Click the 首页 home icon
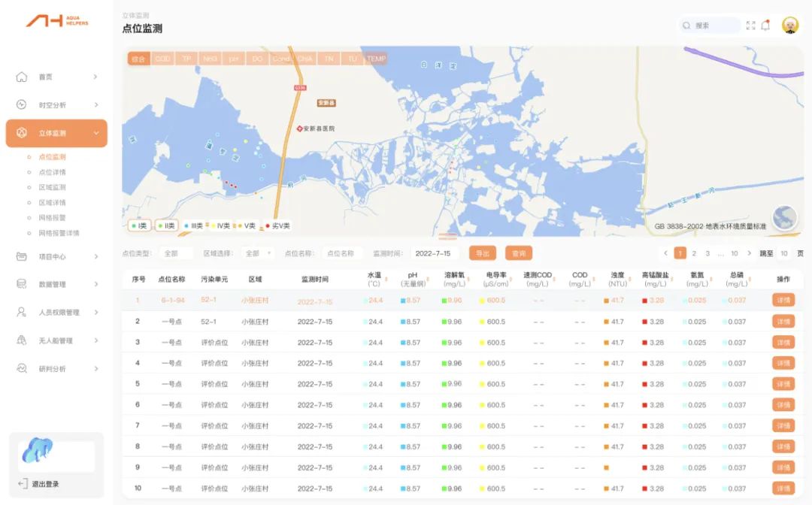Screen dimensions: 812x505 [x=22, y=77]
